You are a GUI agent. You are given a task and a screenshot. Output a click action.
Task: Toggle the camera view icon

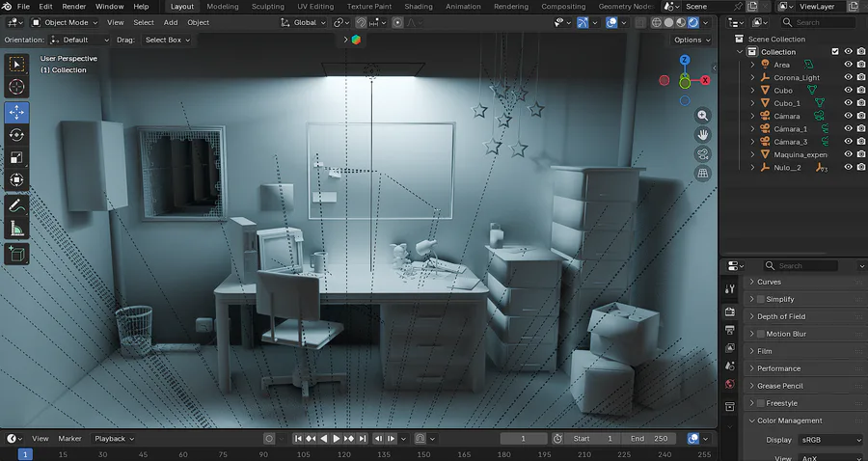point(702,154)
